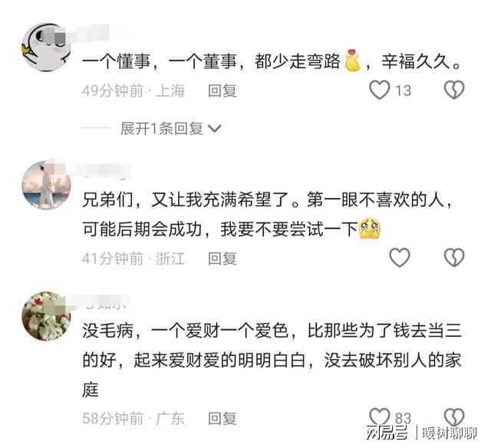Click the chevron arrow beside 展开1条回复

[215, 129]
